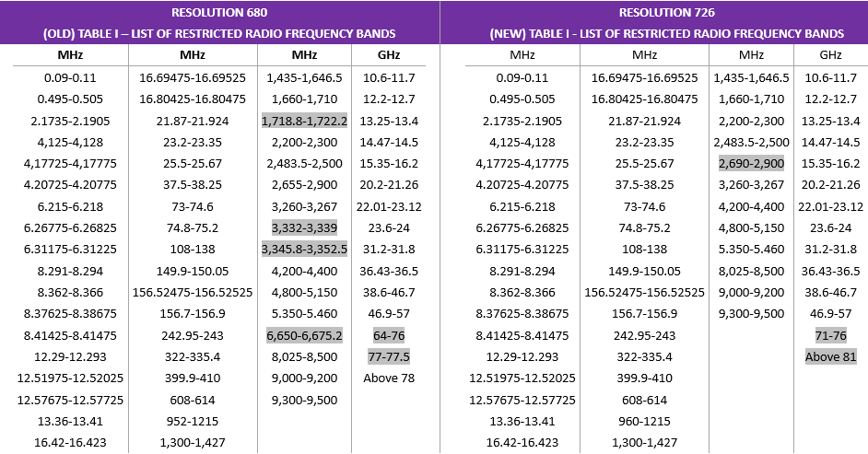Click the highlighted Above 81 cell
868x454 pixels.
[830, 357]
